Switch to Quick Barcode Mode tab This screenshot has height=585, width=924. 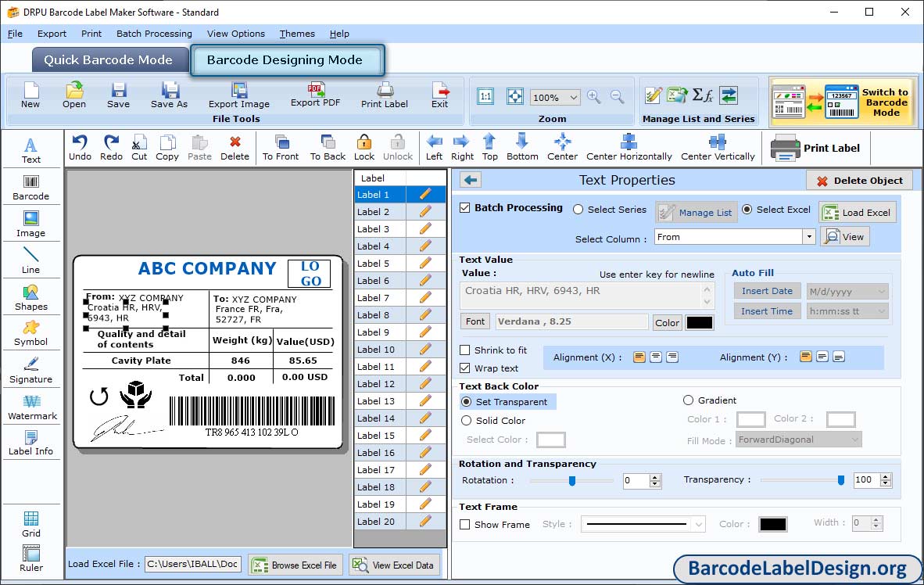coord(109,60)
